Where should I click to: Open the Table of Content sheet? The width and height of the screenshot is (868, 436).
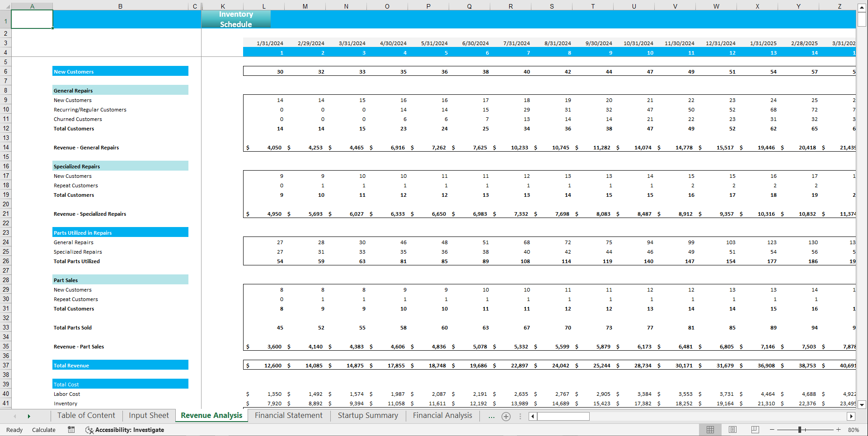pyautogui.click(x=86, y=415)
